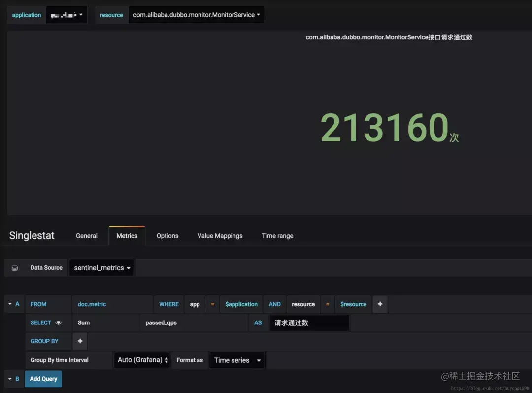Select the doc.metric measurement field
This screenshot has width=532, height=393.
(112, 304)
